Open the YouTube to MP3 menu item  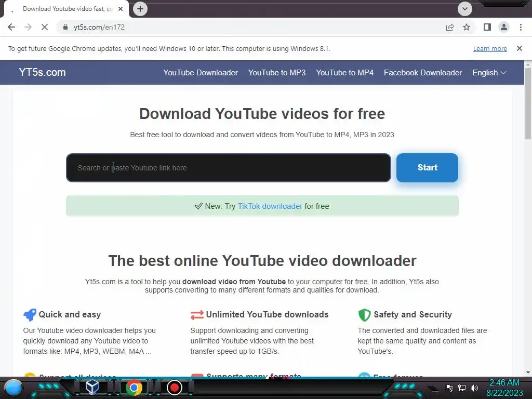coord(277,73)
